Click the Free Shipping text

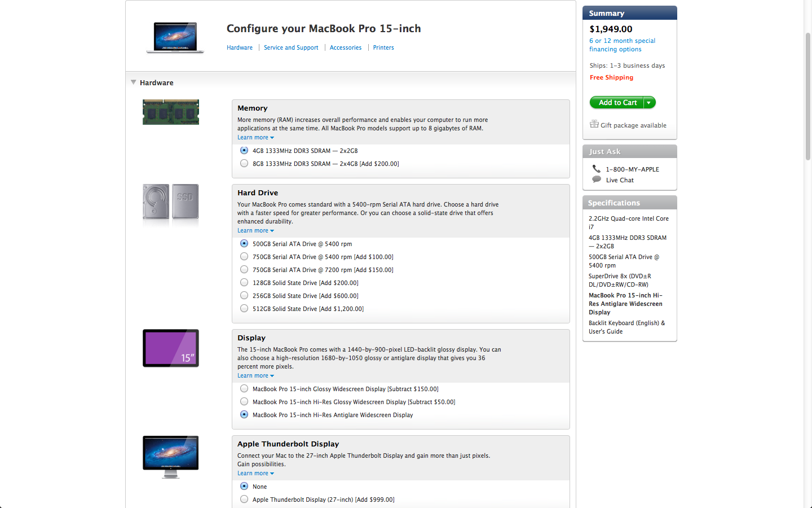point(611,78)
